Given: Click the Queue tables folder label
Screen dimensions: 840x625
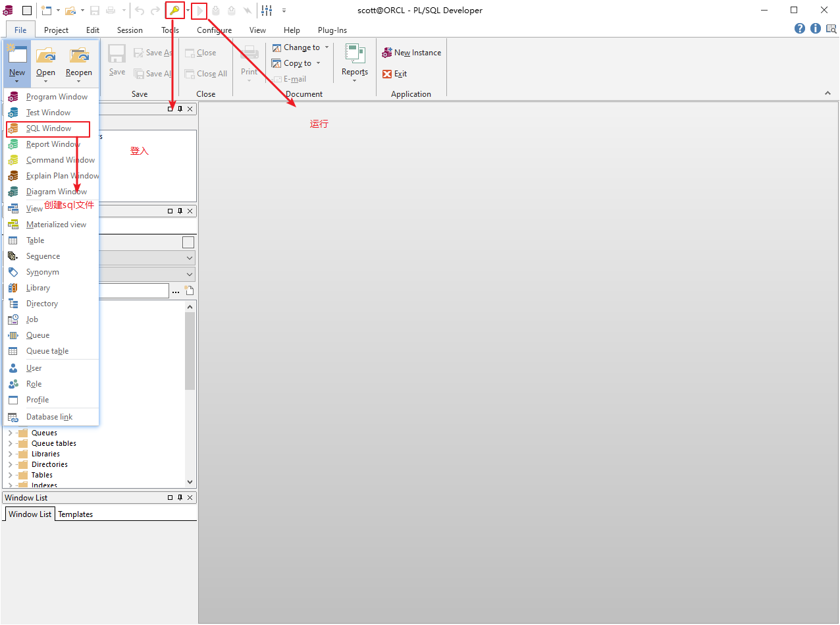Looking at the screenshot, I should 54,443.
